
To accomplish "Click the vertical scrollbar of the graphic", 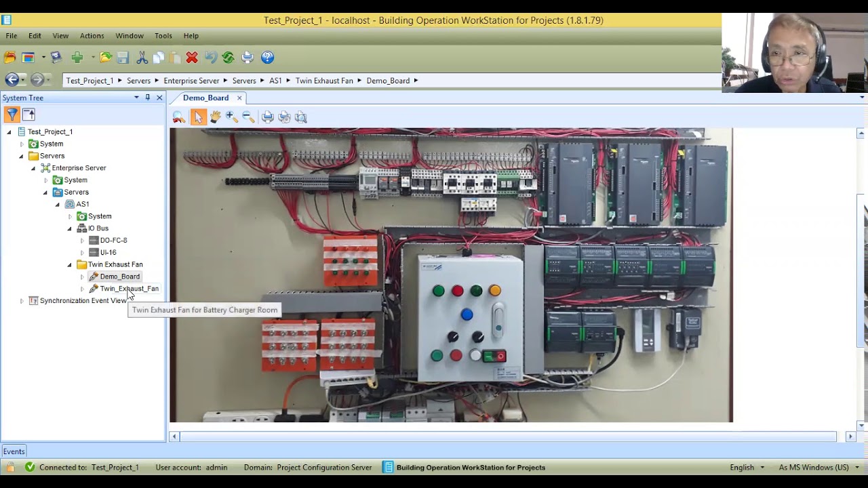I will click(x=861, y=271).
